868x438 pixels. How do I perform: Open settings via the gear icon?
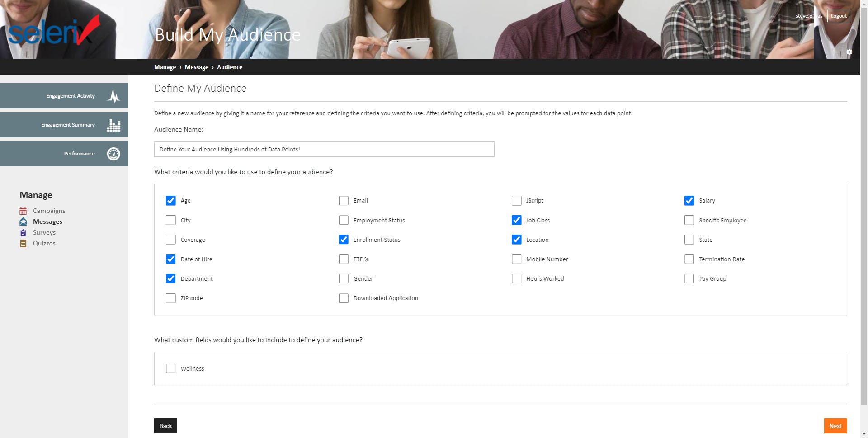pyautogui.click(x=849, y=52)
